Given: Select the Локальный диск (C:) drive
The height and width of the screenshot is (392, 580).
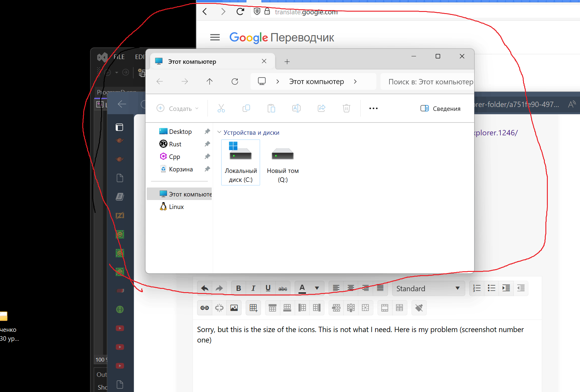Looking at the screenshot, I should click(x=241, y=162).
